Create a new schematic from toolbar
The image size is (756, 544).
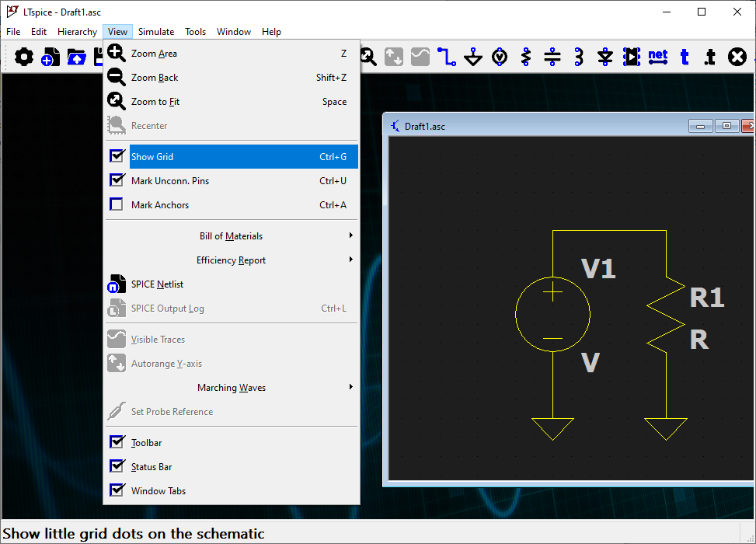(51, 58)
